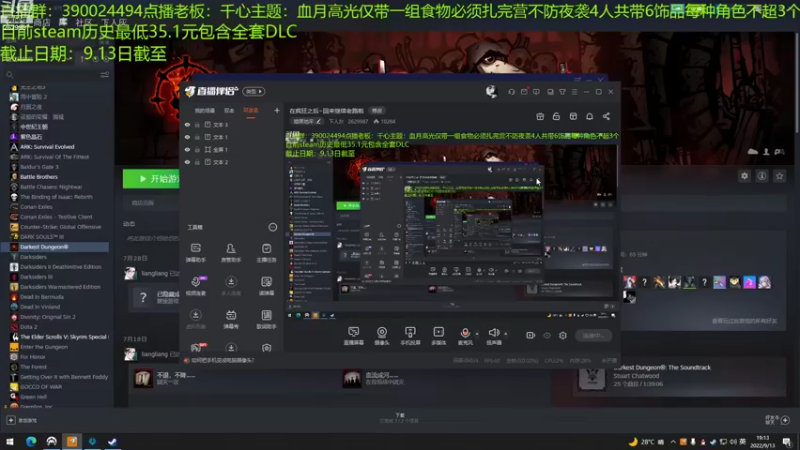Select Battle Brothers in game list
This screenshot has height=450, width=800.
pos(39,177)
